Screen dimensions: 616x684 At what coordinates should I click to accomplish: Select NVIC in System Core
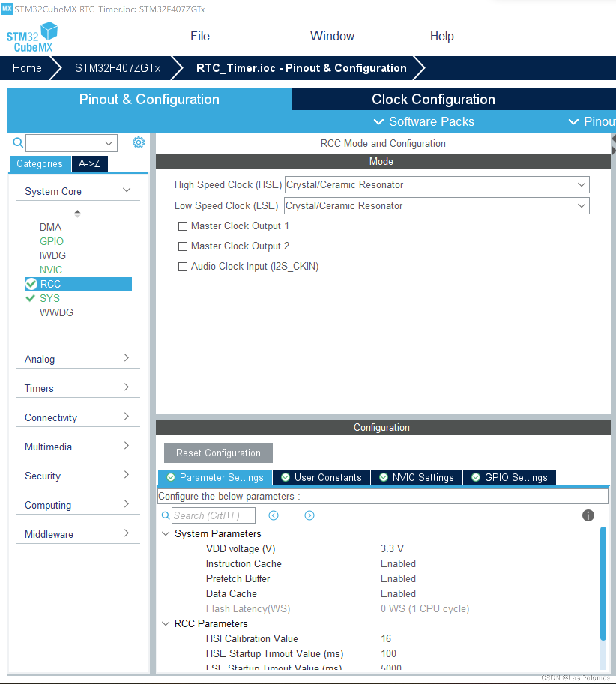pyautogui.click(x=51, y=270)
